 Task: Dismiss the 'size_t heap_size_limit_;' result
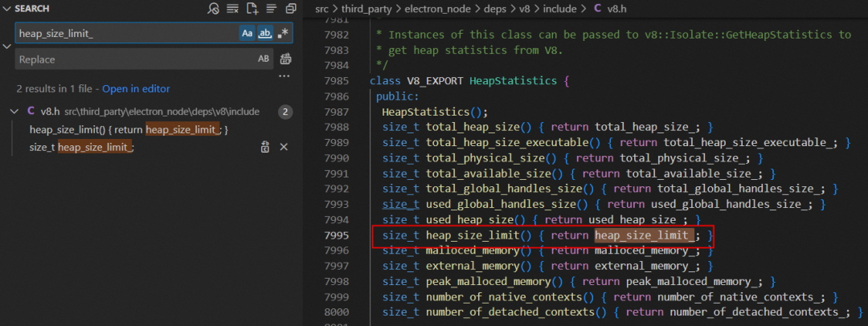point(284,147)
